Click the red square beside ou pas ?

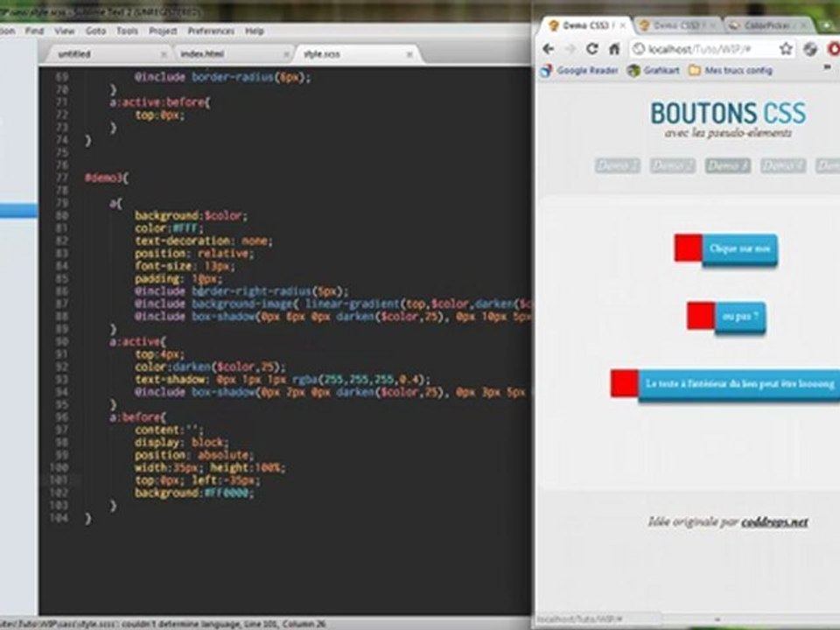[701, 316]
